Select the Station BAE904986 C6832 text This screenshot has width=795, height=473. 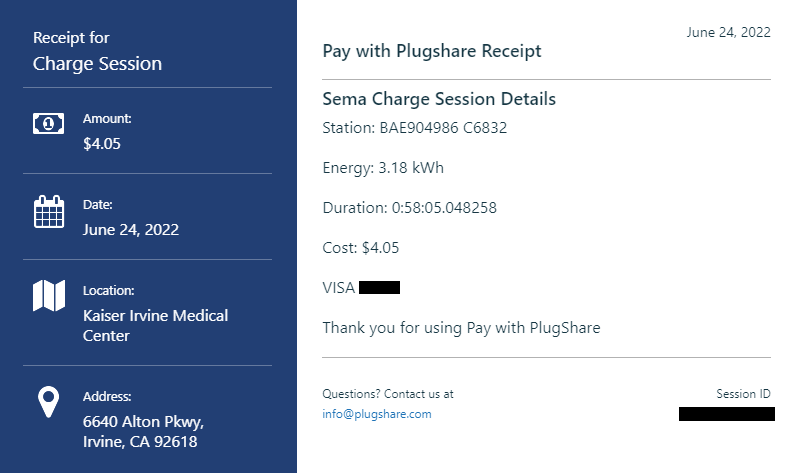click(415, 128)
